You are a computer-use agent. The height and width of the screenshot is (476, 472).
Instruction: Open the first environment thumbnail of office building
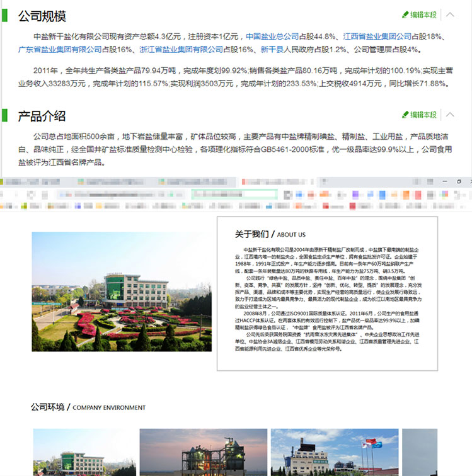click(x=85, y=452)
